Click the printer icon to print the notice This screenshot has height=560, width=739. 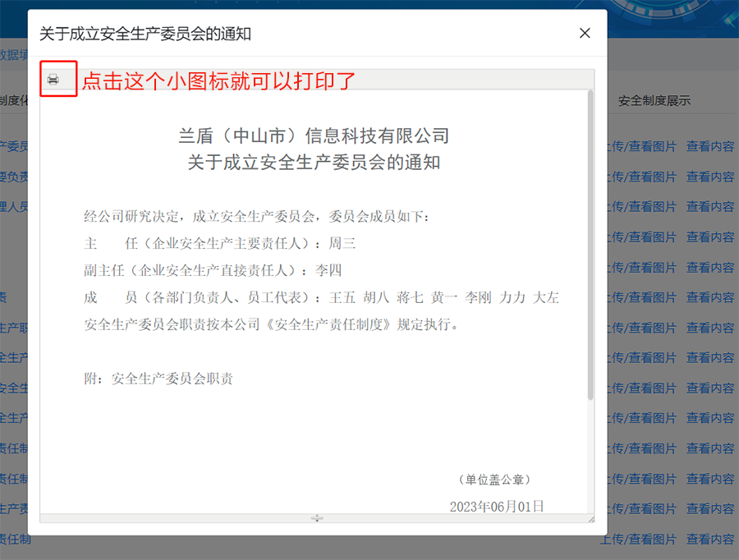[53, 79]
